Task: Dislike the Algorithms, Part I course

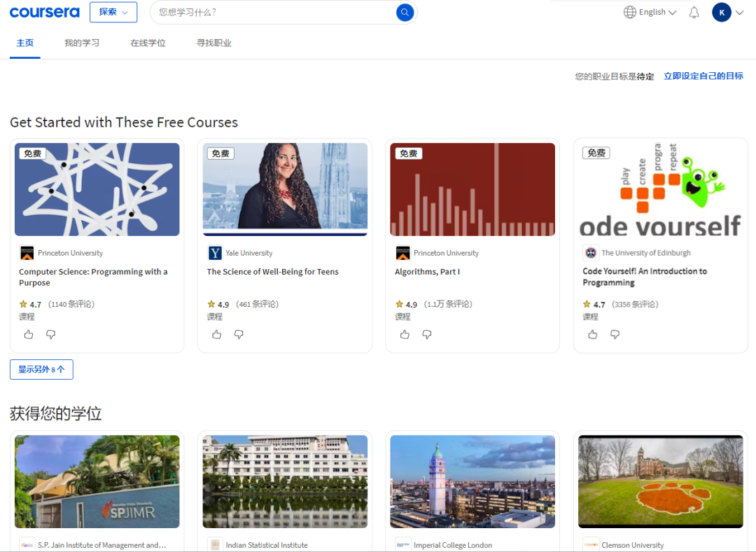Action: [x=427, y=334]
